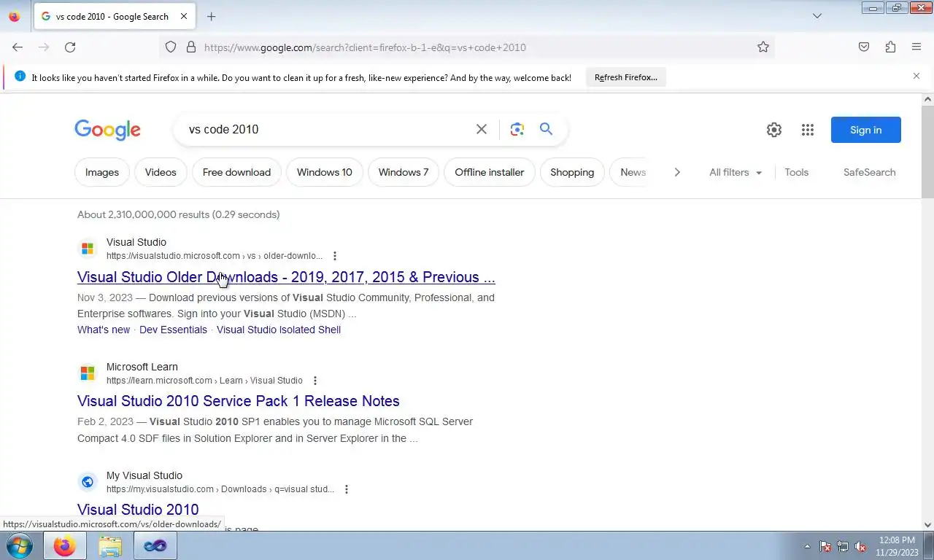
Task: Go to Google home via the logo
Action: pos(107,130)
